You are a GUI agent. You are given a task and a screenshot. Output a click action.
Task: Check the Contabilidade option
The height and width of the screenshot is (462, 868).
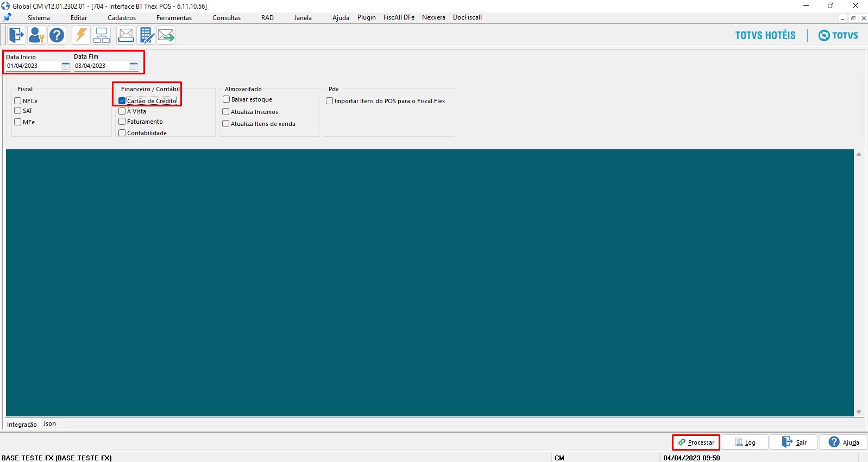(122, 133)
